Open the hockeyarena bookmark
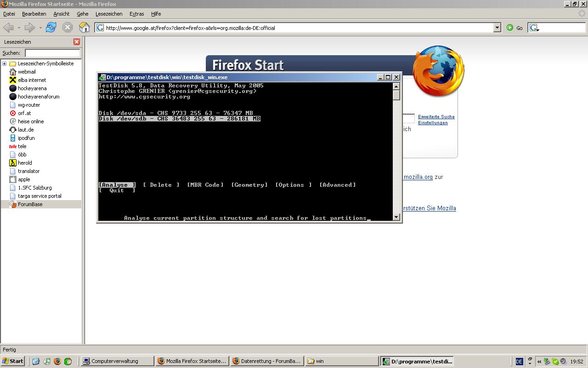588x368 pixels. point(32,88)
